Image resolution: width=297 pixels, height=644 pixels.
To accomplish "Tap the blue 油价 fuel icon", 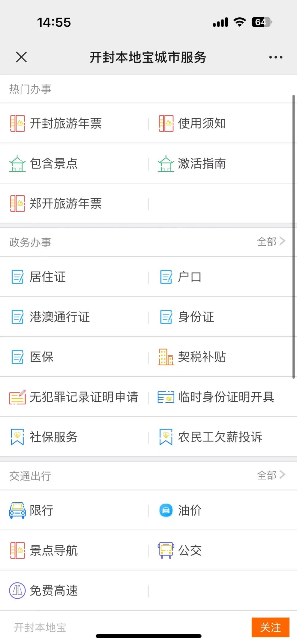I will tap(166, 510).
